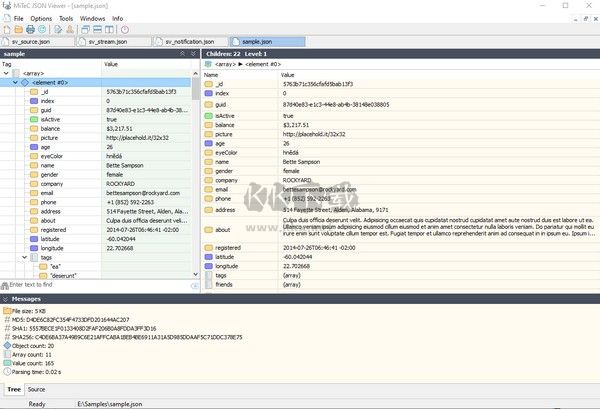Collapse the tags node in tree

(25, 257)
